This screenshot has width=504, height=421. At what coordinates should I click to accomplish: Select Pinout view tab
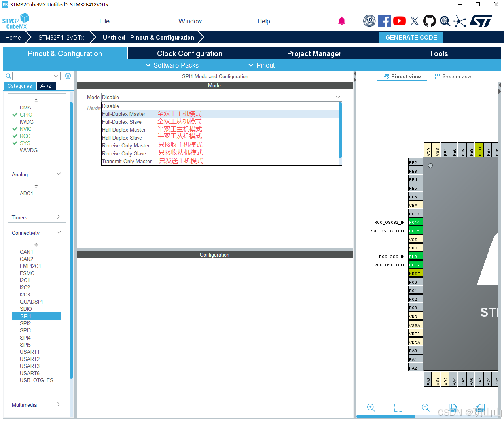(402, 76)
